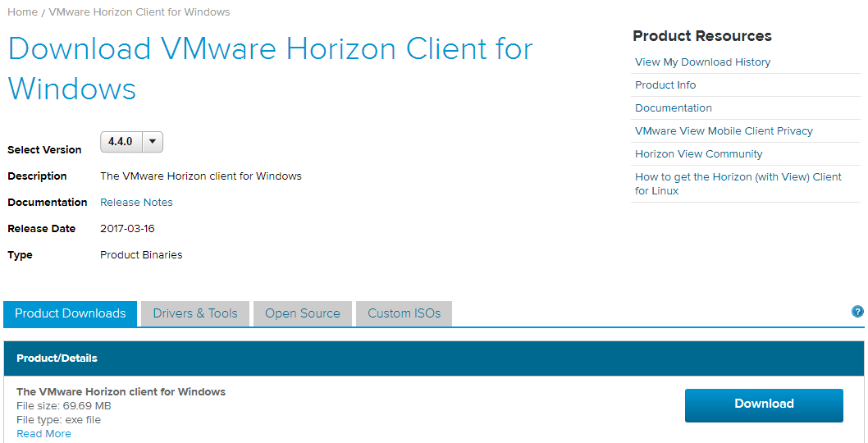Screen dimensions: 868x443
Task: Open the Select Version dropdown arrow
Action: coord(153,142)
